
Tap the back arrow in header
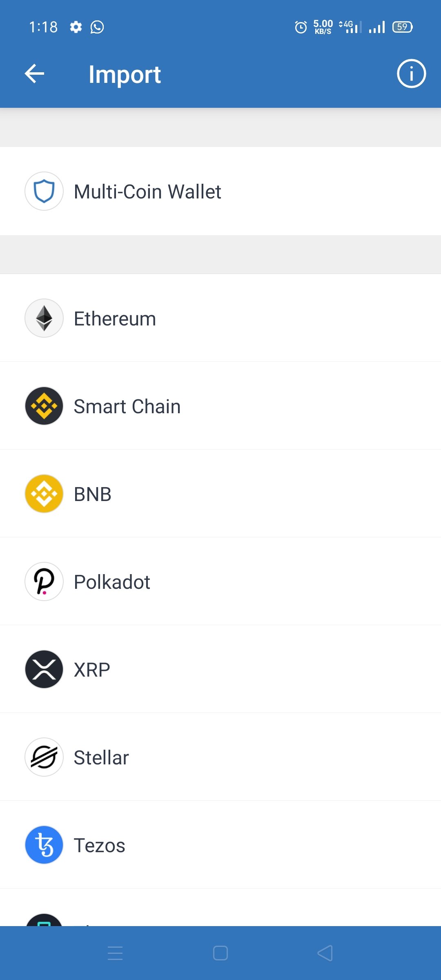pyautogui.click(x=34, y=74)
